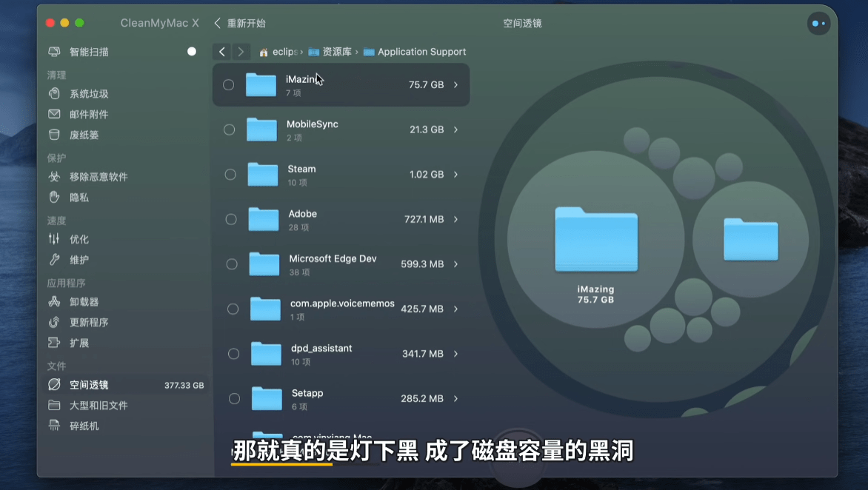Open the Shredder (碎纸机) icon
The width and height of the screenshot is (868, 490).
pos(54,426)
